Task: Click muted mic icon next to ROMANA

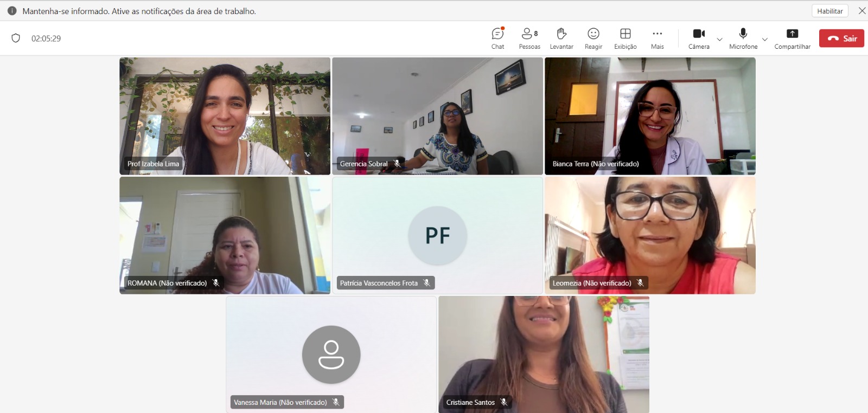Action: coord(215,283)
